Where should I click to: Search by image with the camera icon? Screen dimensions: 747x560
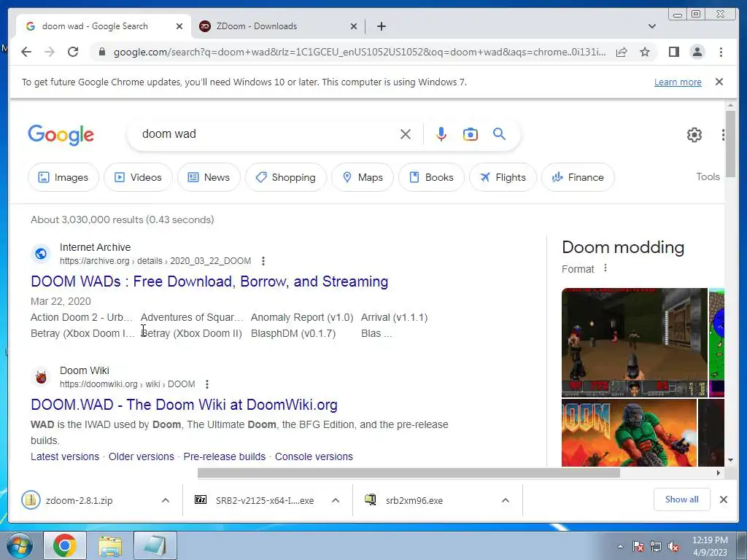471,134
